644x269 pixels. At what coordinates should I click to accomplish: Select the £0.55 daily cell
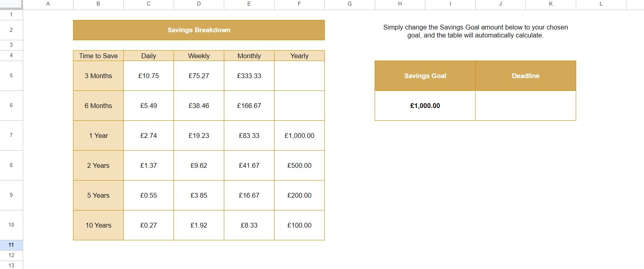(x=148, y=195)
